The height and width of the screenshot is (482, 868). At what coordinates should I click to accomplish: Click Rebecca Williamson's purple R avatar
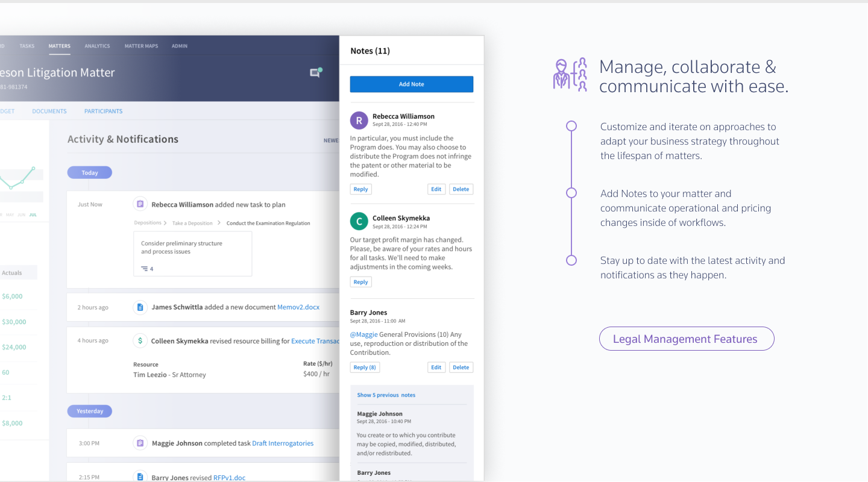pyautogui.click(x=359, y=120)
